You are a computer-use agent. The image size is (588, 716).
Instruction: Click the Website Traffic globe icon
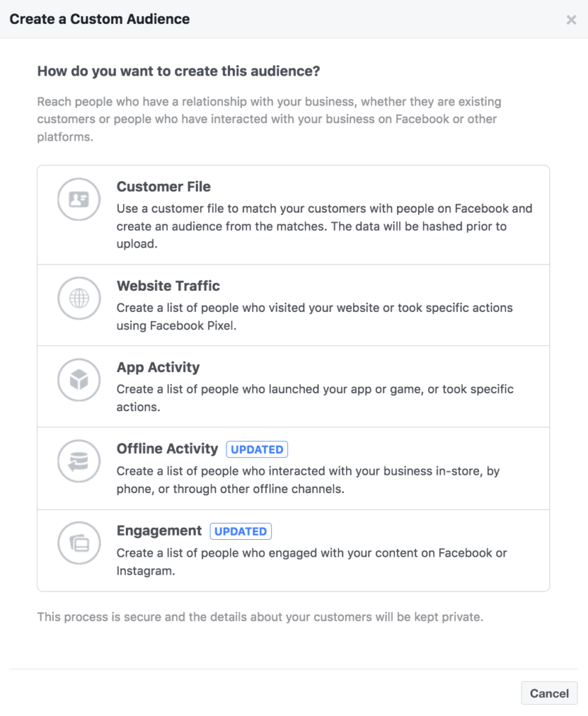(79, 299)
